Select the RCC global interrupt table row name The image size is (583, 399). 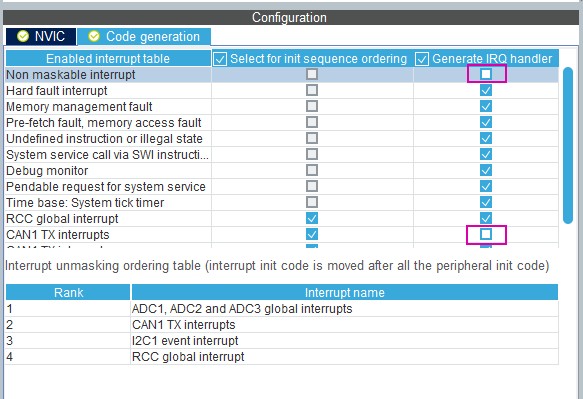(62, 219)
